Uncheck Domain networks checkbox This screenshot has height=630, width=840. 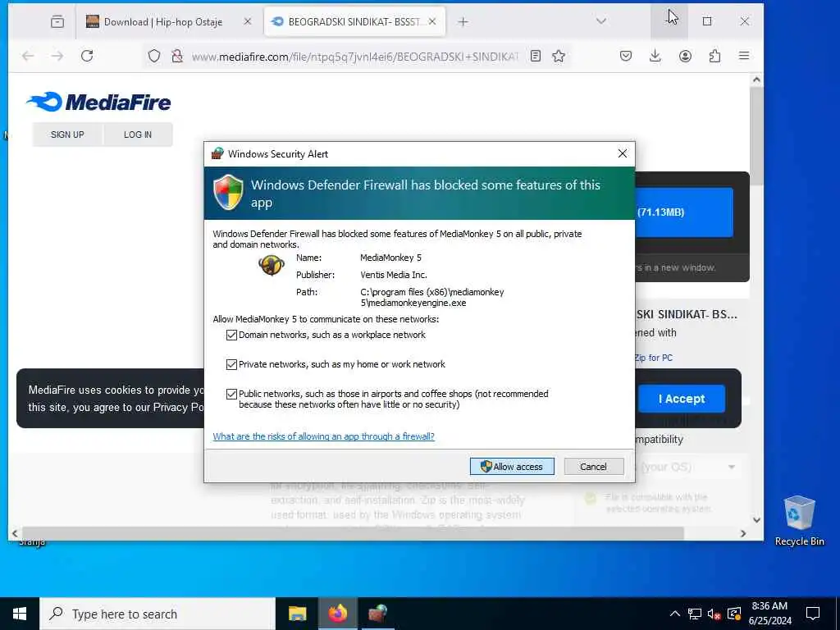click(231, 336)
